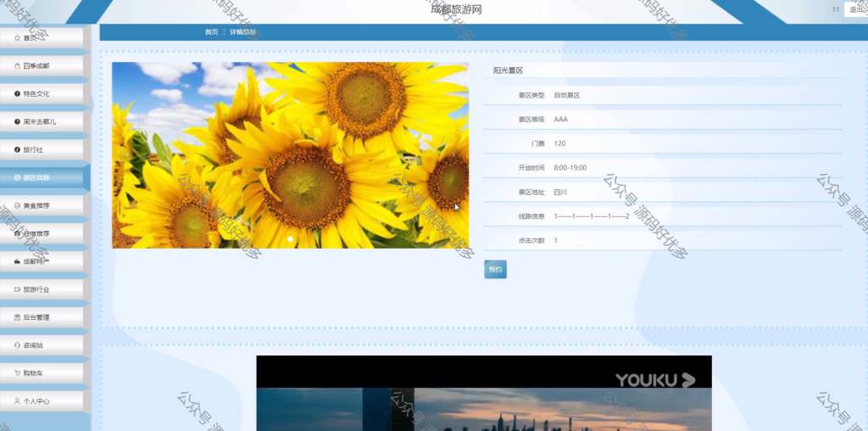The image size is (868, 431).
Task: Show next sunflower carousel image
Action: [x=454, y=155]
